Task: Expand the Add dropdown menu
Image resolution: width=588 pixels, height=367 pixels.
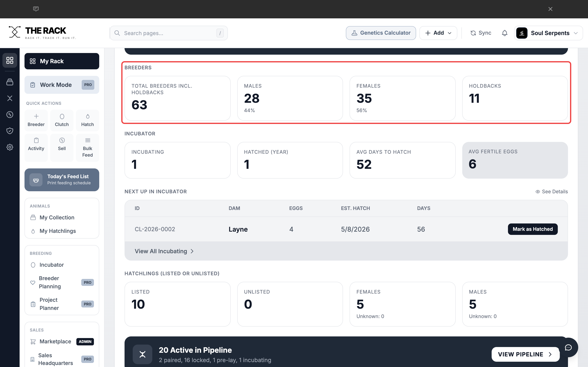Action: click(438, 33)
